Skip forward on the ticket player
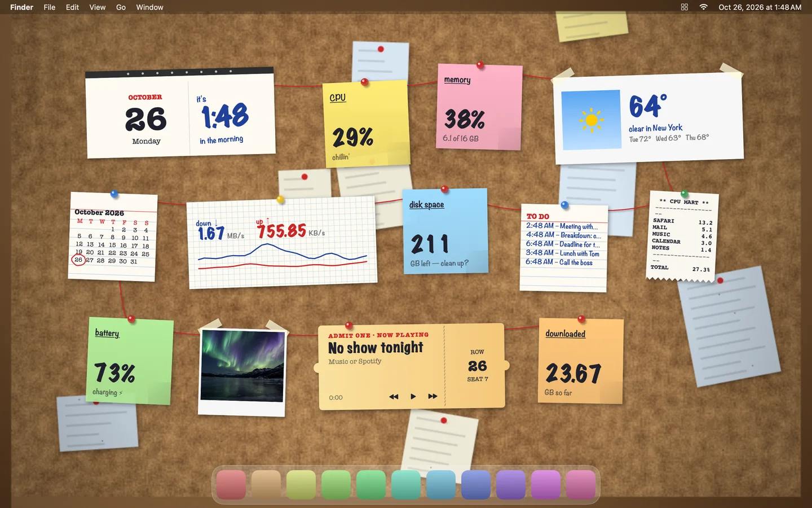Viewport: 812px width, 508px height. 433,396
